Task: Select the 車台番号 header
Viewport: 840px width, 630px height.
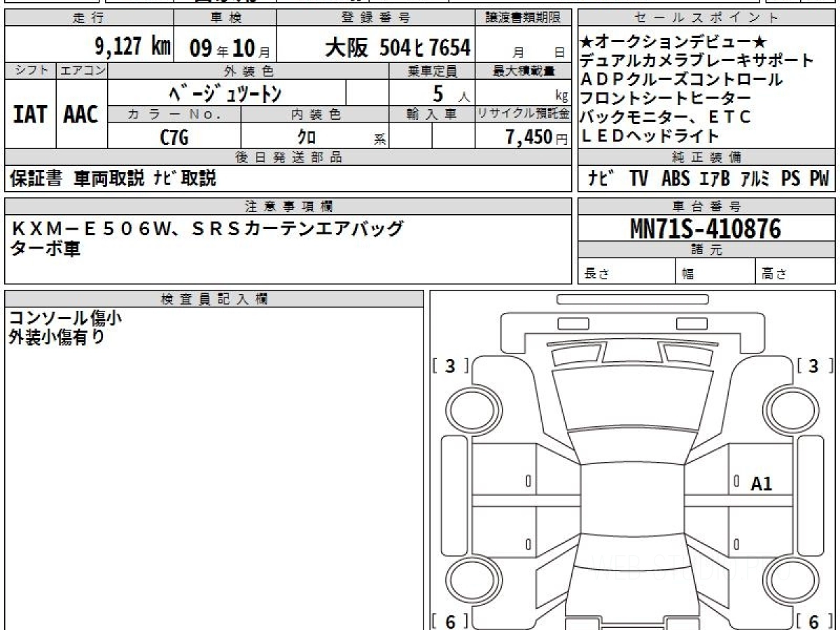Action: [x=706, y=206]
